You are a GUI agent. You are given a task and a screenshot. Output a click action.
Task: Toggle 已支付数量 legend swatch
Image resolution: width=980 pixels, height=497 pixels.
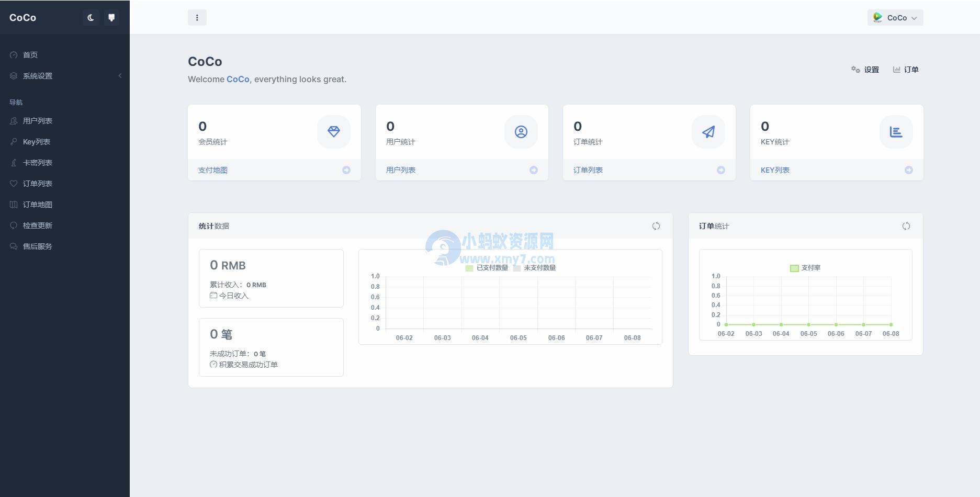coord(469,268)
